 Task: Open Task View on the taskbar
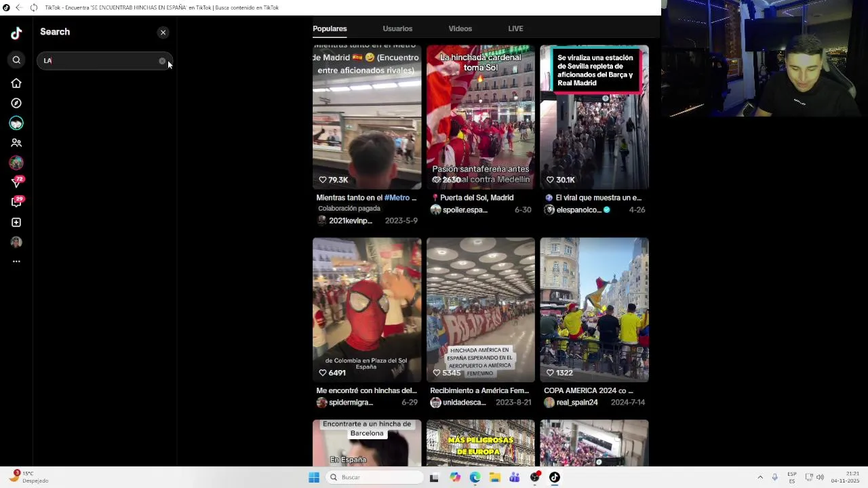[434, 478]
